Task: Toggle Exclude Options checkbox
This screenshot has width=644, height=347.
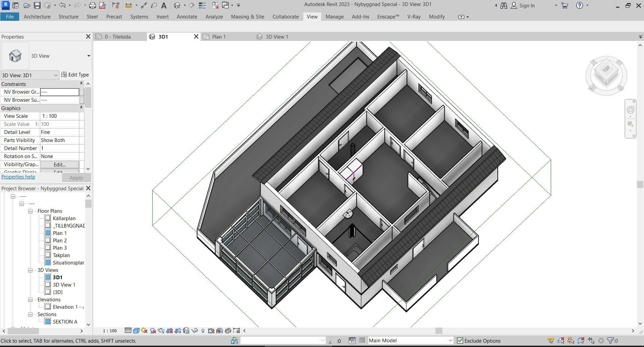Action: pos(460,341)
